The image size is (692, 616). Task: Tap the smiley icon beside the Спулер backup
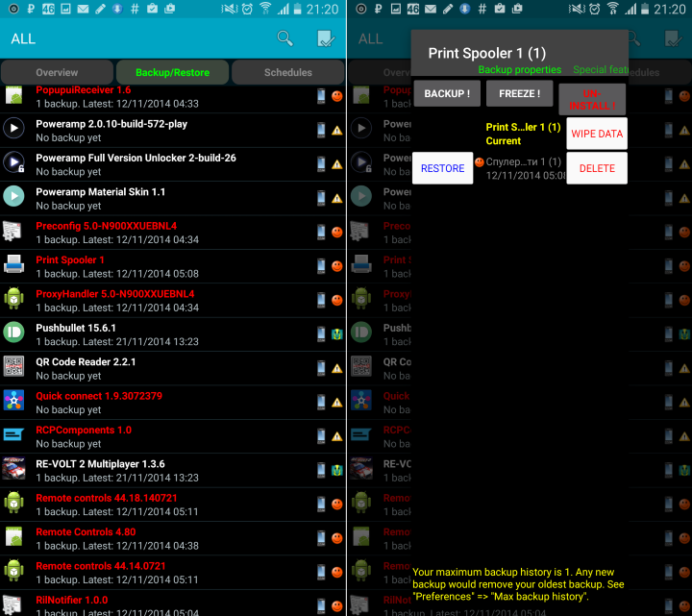coord(480,162)
